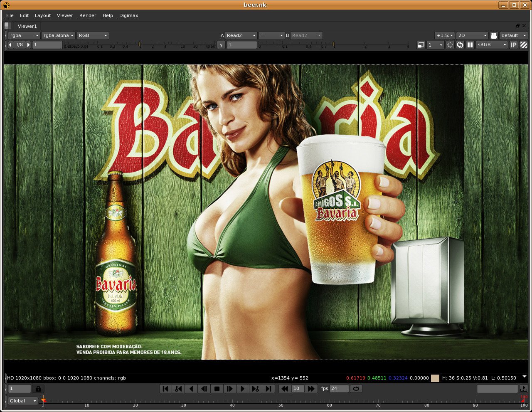Open the File menu
Viewport: 532px width, 412px height.
[x=10, y=15]
